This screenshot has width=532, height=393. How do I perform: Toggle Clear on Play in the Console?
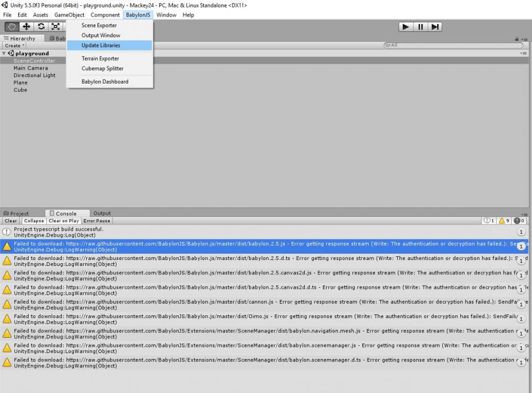pyautogui.click(x=63, y=221)
